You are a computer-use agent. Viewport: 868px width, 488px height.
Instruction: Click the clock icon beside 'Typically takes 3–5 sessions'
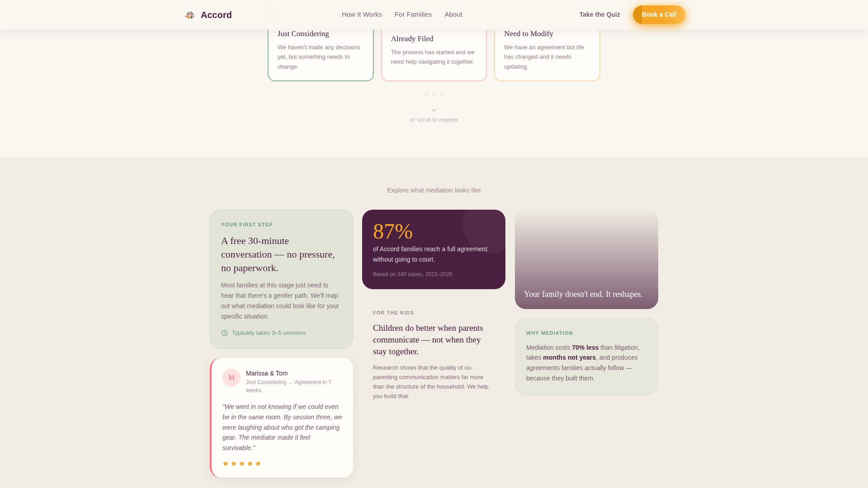(224, 333)
